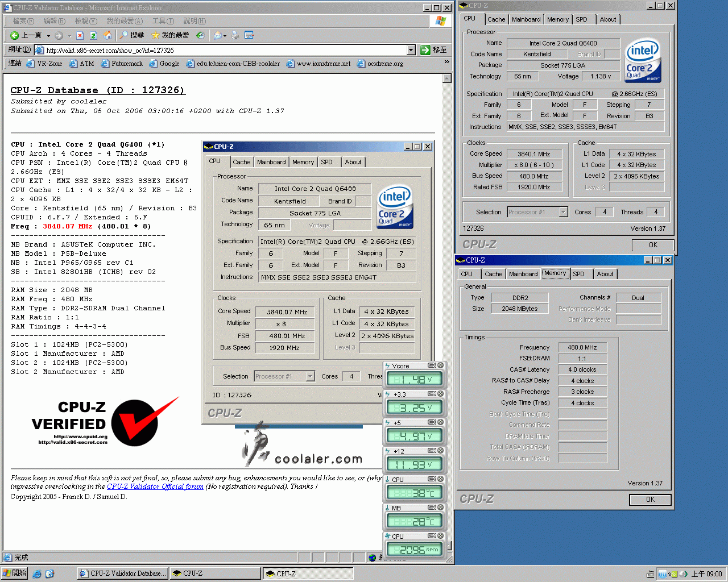
Task: Click the taskbar clock showing 上午 09:00
Action: point(706,574)
